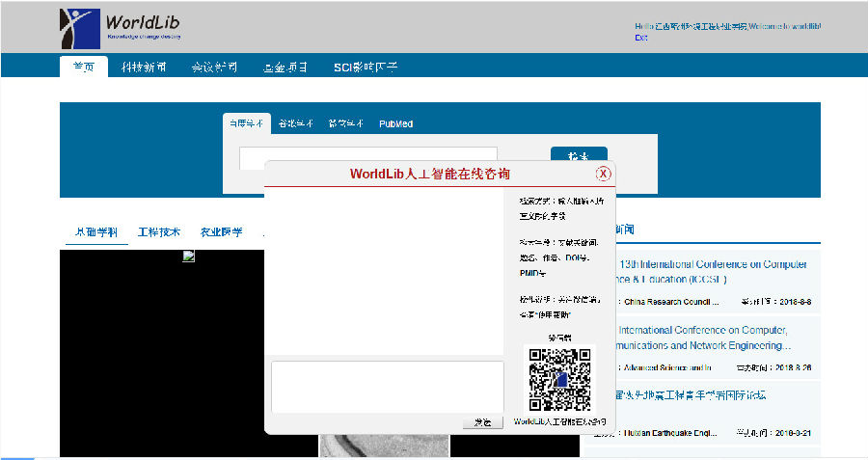This screenshot has width=868, height=460.
Task: Click the "Huixian Earthquake Engi..." organizer text
Action: click(670, 433)
